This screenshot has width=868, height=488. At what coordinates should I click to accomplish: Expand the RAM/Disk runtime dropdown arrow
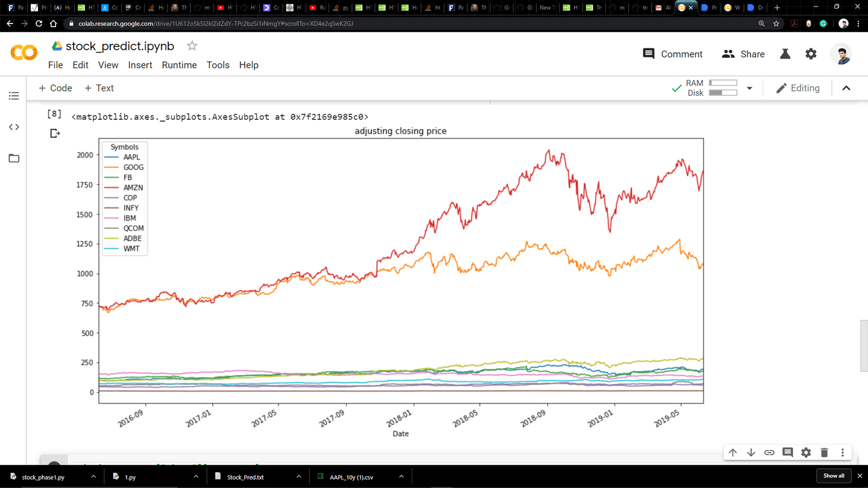point(749,88)
